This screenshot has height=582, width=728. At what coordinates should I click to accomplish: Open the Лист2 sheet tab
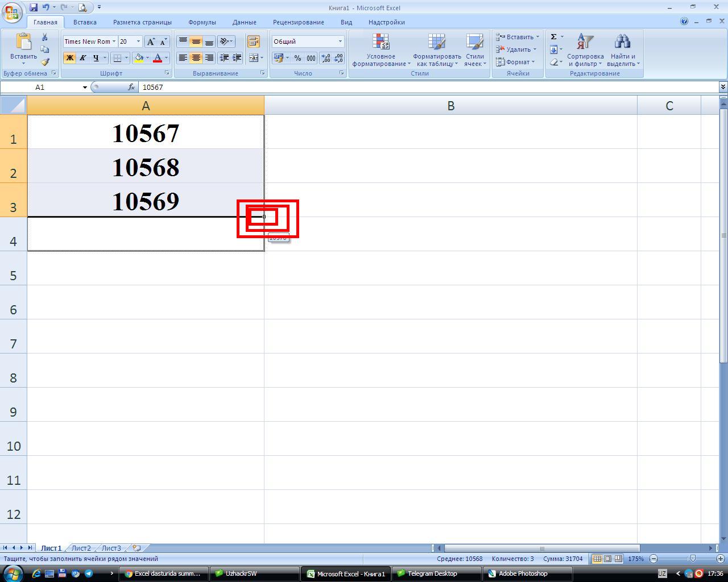tap(81, 548)
